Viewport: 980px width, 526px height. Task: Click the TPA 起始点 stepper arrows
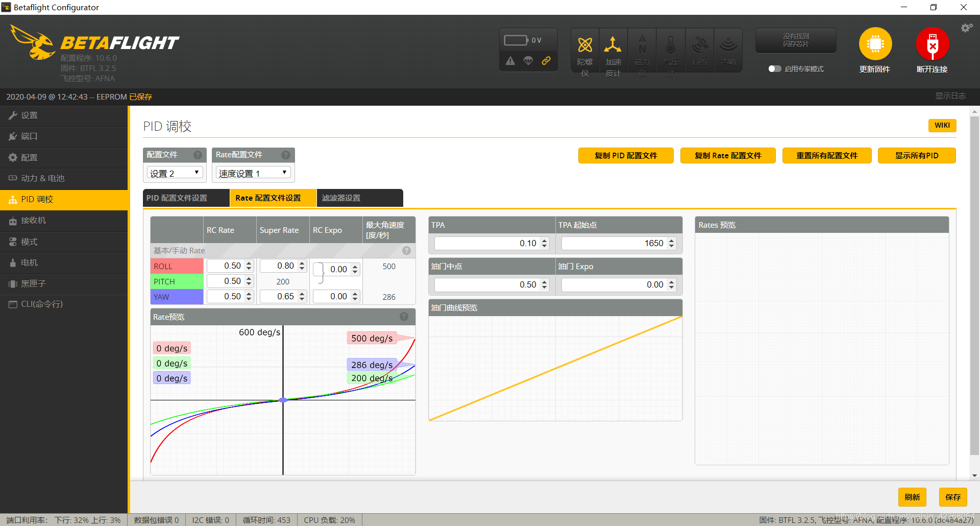pyautogui.click(x=672, y=244)
